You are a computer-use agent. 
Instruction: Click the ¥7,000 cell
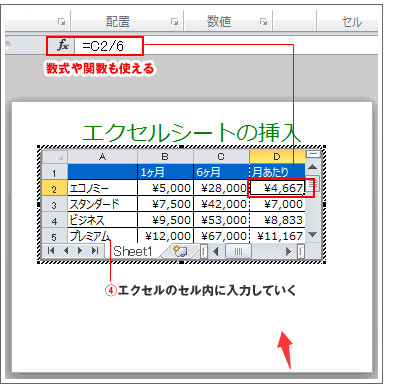277,204
